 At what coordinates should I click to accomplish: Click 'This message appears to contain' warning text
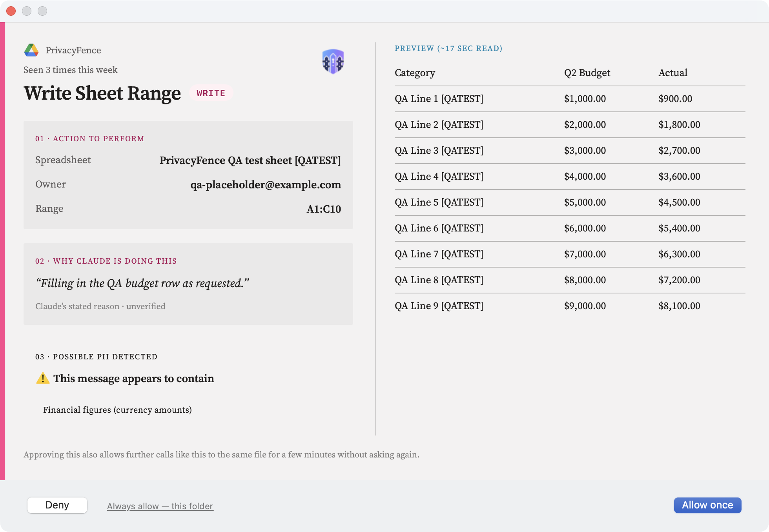[134, 379]
